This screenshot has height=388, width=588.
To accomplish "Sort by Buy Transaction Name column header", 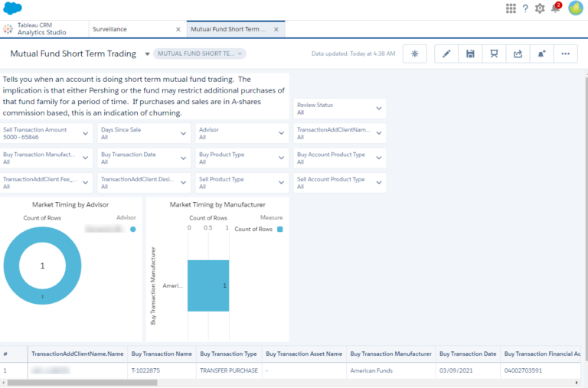I will (162, 354).
